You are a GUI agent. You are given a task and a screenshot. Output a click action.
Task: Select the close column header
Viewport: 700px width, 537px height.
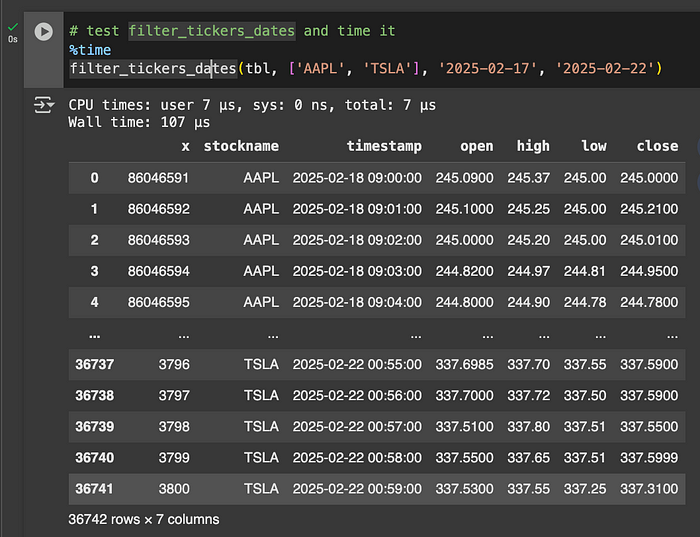[657, 146]
